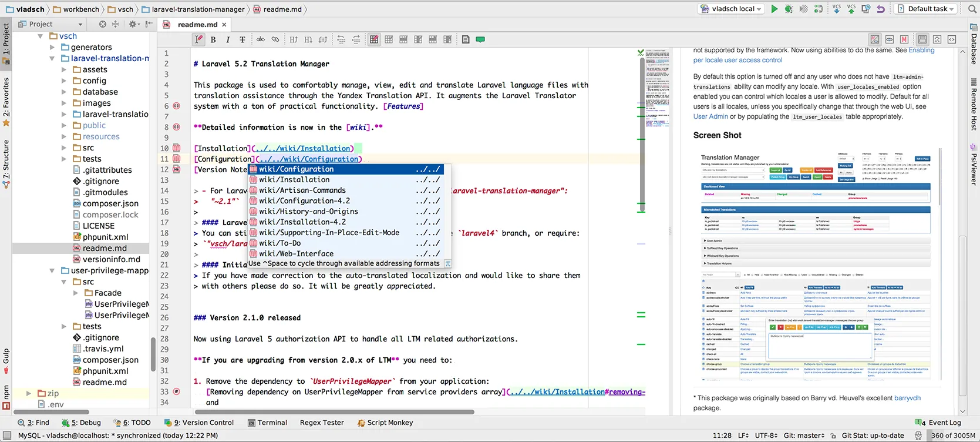This screenshot has width=980, height=442.
Task: Toggle the Italic formatting button
Action: tap(227, 40)
